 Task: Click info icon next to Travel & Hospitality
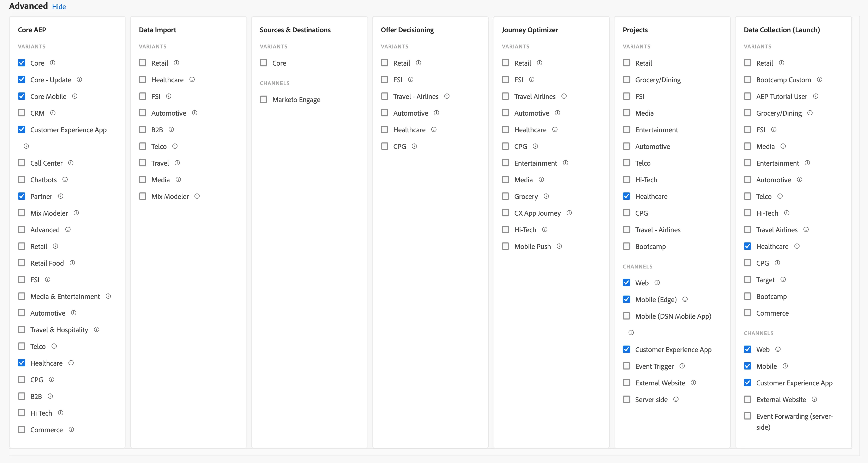click(96, 329)
